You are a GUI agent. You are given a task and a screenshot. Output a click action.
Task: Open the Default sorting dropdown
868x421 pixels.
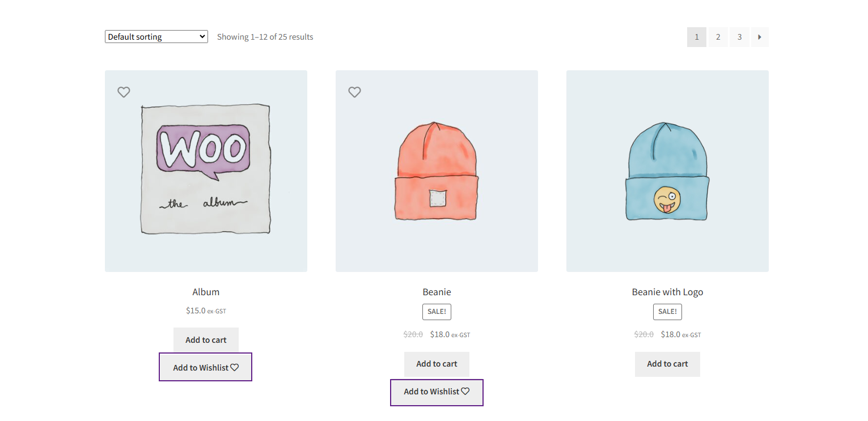coord(156,37)
